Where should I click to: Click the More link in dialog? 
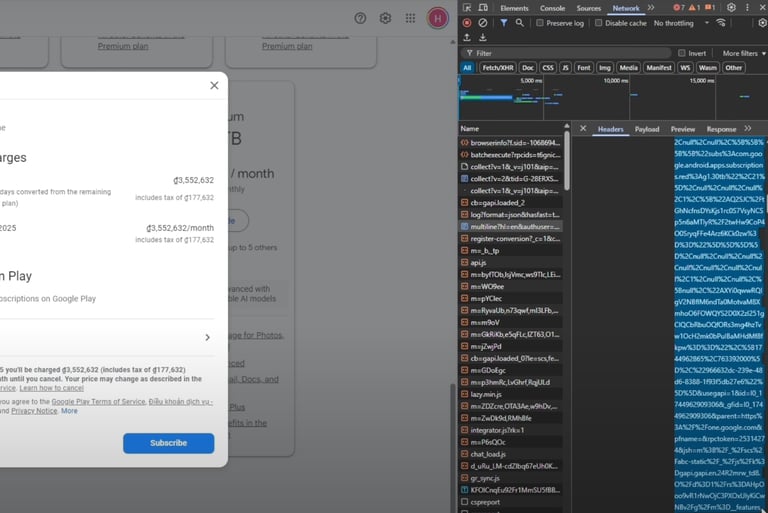tap(69, 411)
